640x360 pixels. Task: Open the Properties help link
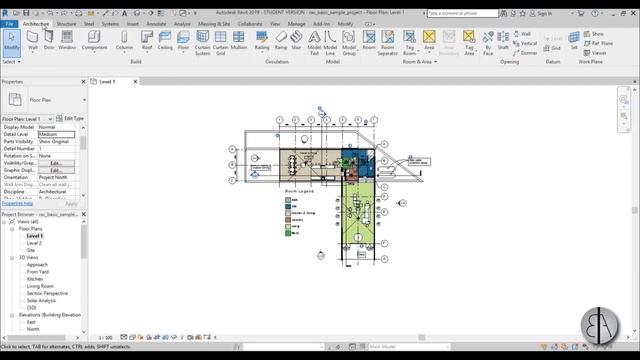[18, 203]
